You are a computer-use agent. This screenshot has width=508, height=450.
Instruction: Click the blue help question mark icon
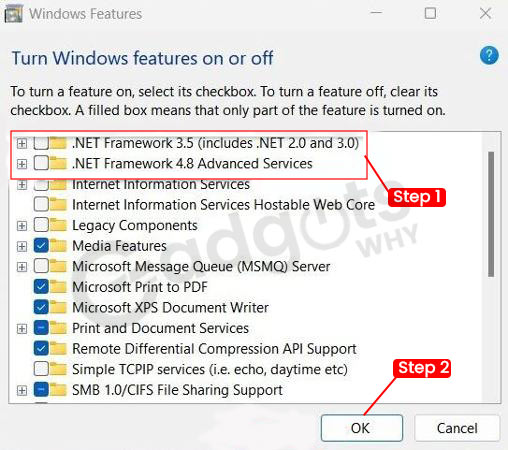(489, 55)
